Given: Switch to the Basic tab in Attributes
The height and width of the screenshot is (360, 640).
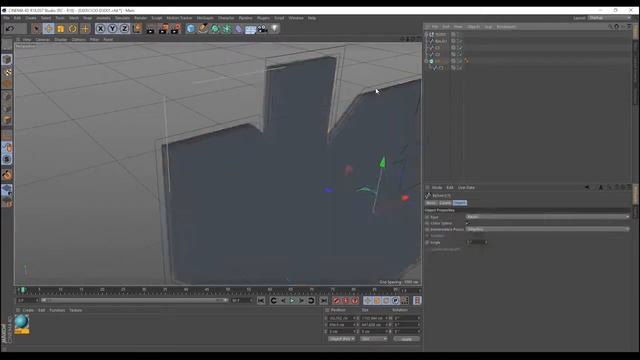Looking at the screenshot, I should [431, 203].
